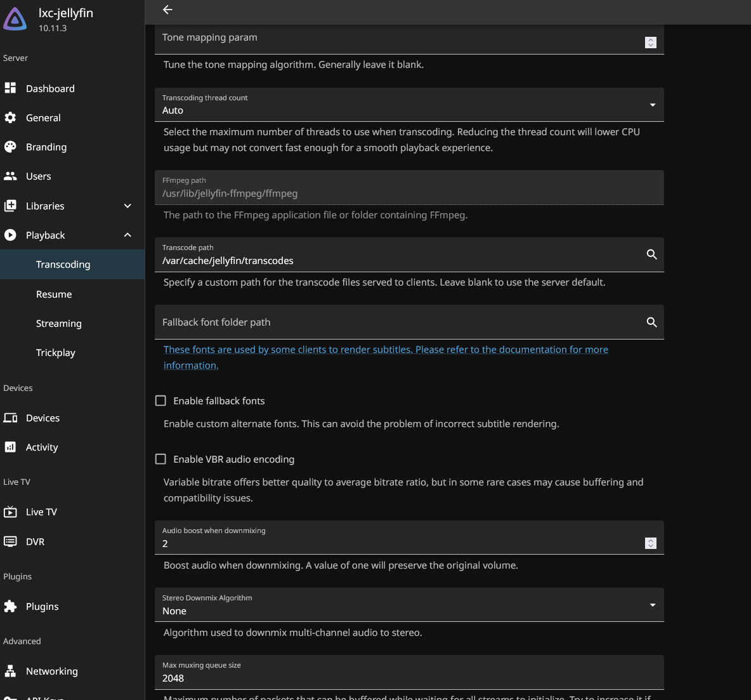Image resolution: width=751 pixels, height=700 pixels.
Task: Enable fallback fonts checkbox
Action: (x=161, y=400)
